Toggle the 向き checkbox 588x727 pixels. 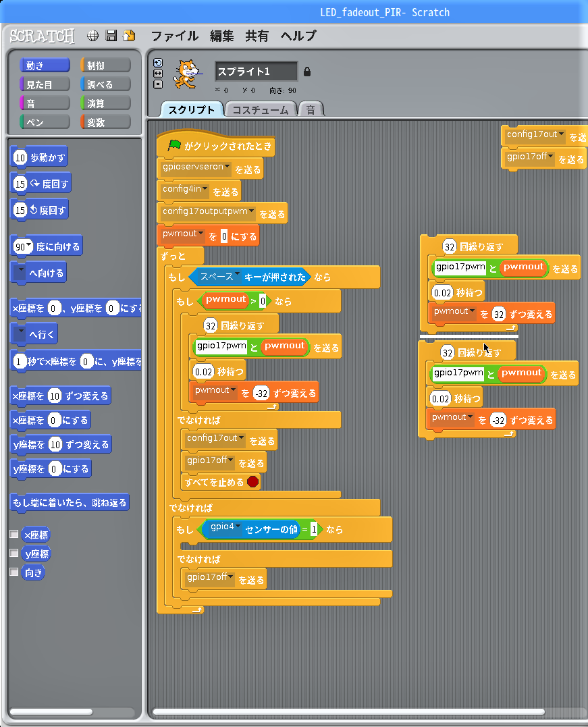point(14,572)
